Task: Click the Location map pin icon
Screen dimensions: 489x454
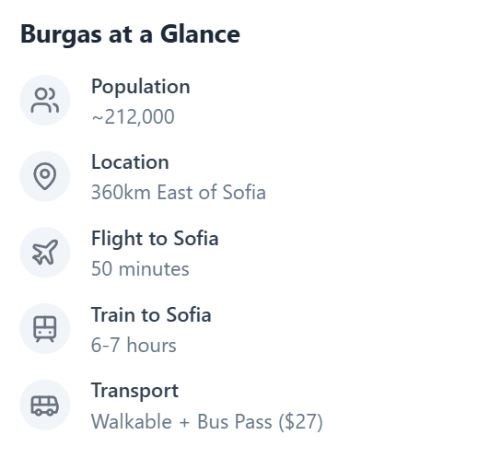Action: pyautogui.click(x=45, y=176)
